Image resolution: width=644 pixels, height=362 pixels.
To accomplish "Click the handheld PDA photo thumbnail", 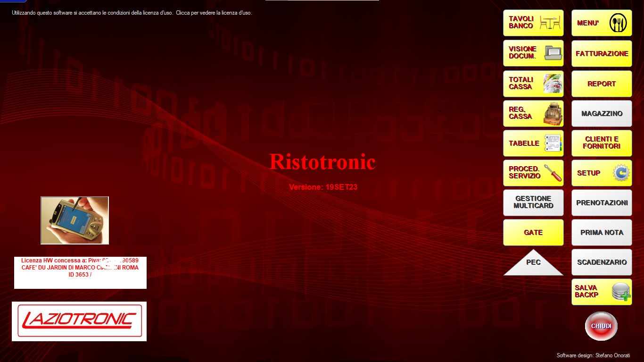I will click(x=74, y=220).
